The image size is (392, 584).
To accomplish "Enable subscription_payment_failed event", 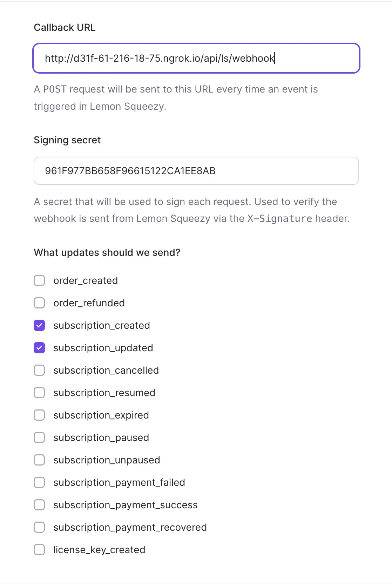I will (39, 482).
